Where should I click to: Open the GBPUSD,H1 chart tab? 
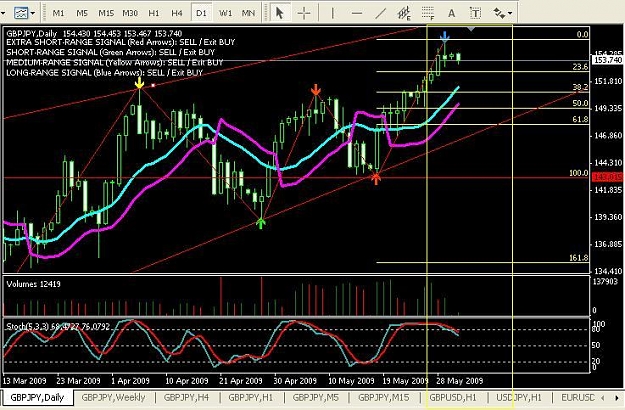pyautogui.click(x=453, y=397)
